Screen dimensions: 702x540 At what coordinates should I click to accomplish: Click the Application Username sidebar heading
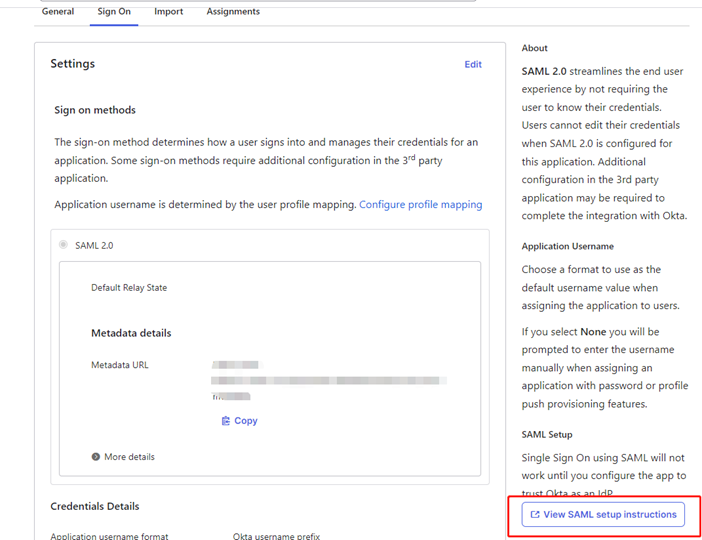[x=568, y=246]
